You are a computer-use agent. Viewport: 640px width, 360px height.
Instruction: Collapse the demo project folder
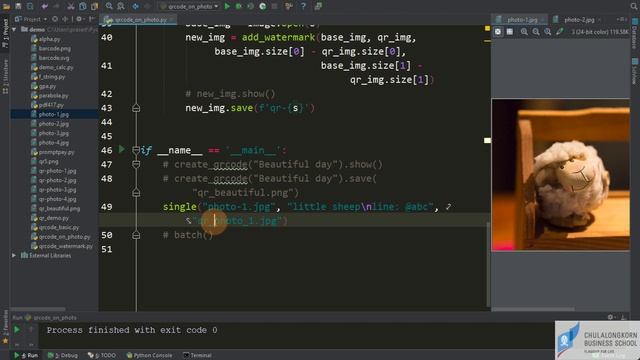pyautogui.click(x=14, y=29)
